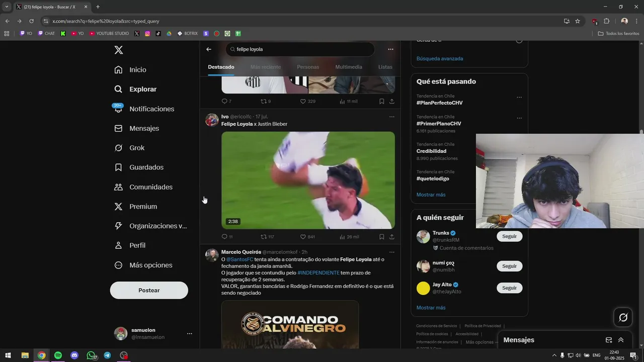The width and height of the screenshot is (644, 362).
Task: Bookmark this page with star icon
Action: [578, 21]
